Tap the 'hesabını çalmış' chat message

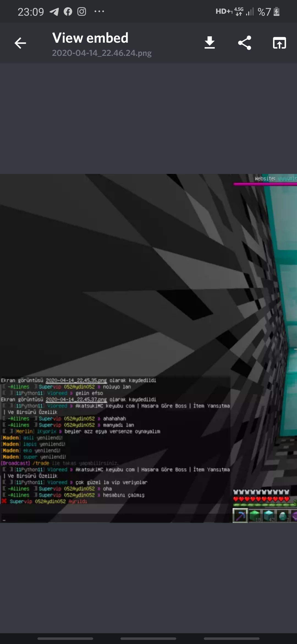click(x=123, y=495)
